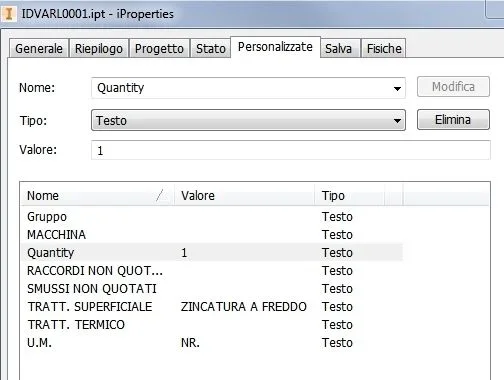Select the Stato tab
Screen dimensions: 504x380
point(210,48)
